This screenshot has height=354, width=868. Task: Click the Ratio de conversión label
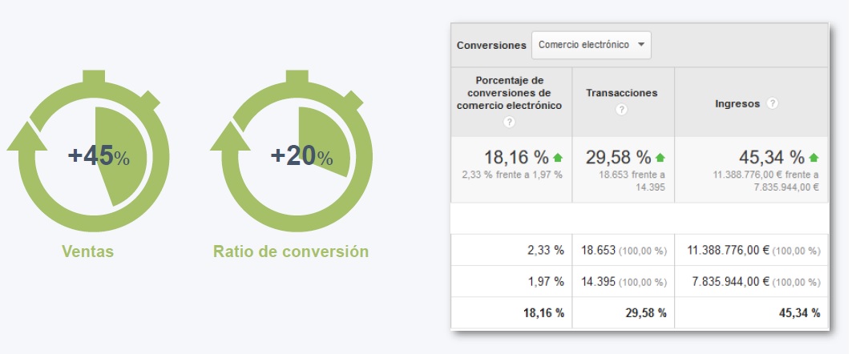[291, 251]
